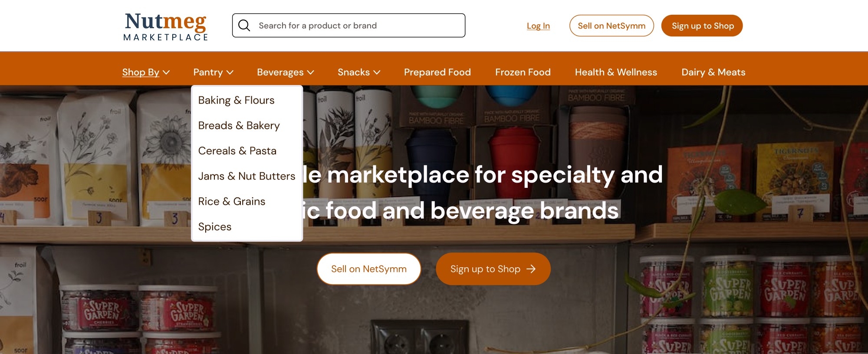Screen dimensions: 868x354
Task: Visit Dairy & Meats section
Action: click(x=713, y=72)
